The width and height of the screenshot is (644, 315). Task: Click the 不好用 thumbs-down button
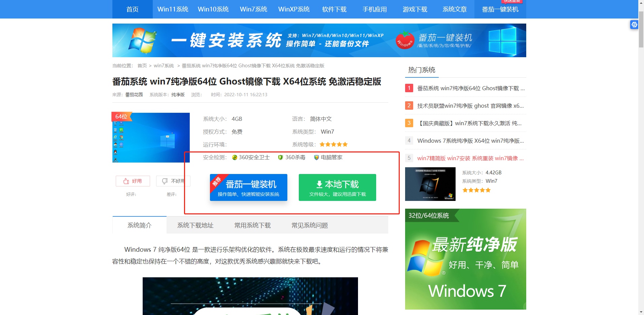[173, 181]
